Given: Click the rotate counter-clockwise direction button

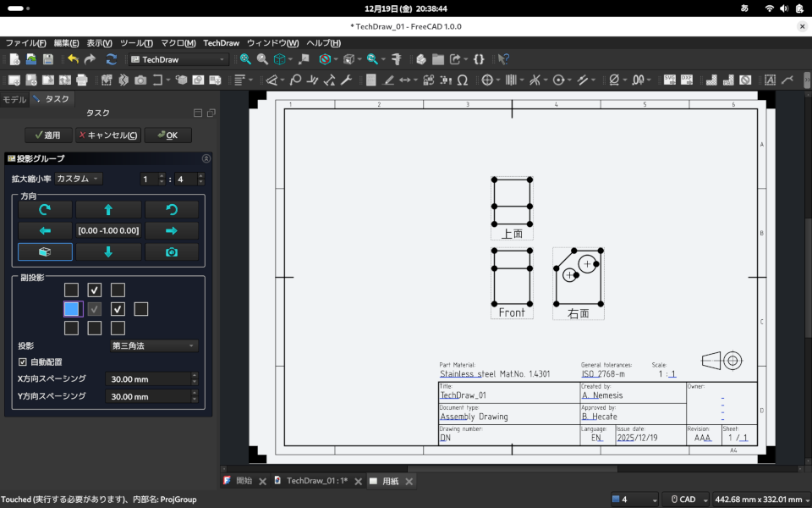Looking at the screenshot, I should 172,209.
